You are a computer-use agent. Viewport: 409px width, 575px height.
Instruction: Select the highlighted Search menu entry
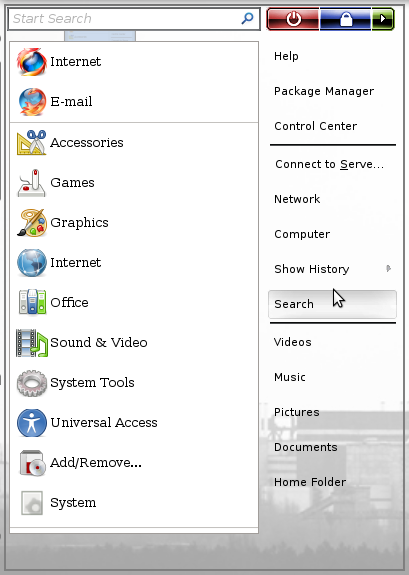pyautogui.click(x=332, y=304)
